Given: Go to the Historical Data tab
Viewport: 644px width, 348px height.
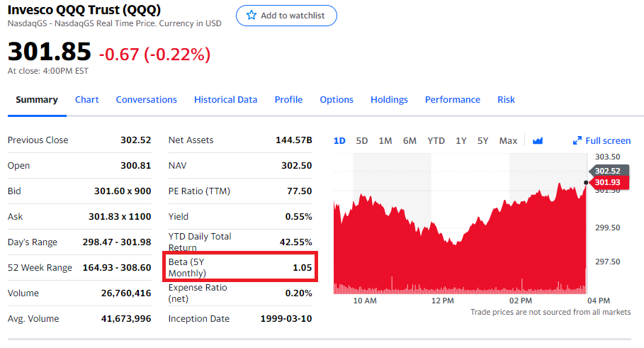Looking at the screenshot, I should [225, 100].
